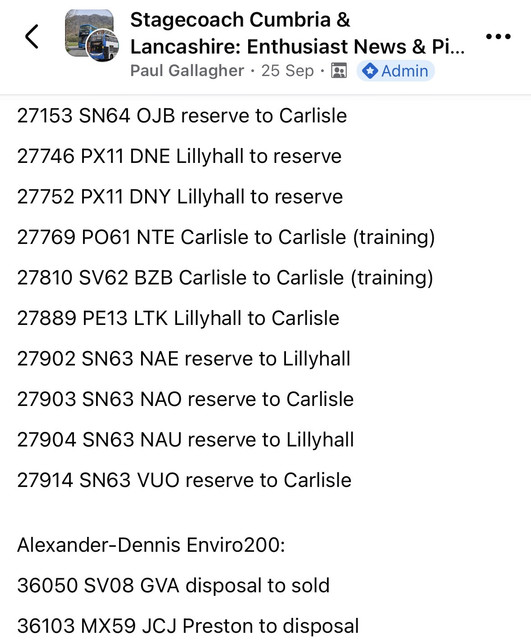Viewport: 531px width, 640px height.
Task: Tap the 36050 SV08 GVA disposal line
Action: coord(173,585)
